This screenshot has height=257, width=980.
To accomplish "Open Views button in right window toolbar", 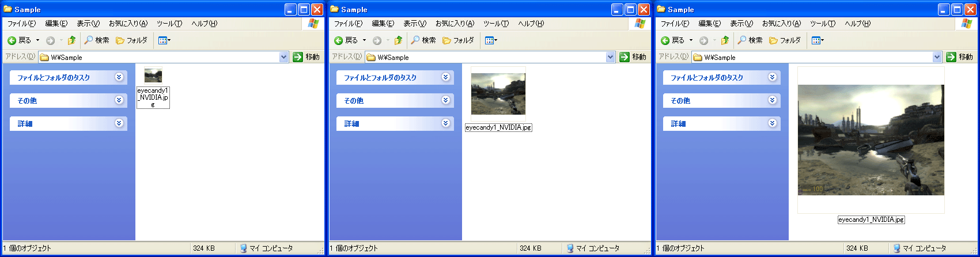I will tap(818, 40).
